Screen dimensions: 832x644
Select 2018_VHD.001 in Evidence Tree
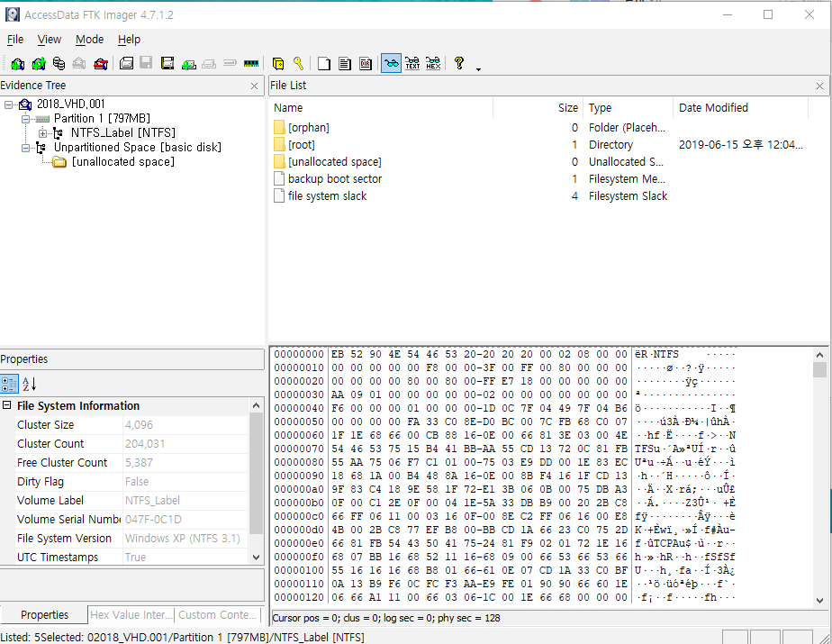point(70,104)
